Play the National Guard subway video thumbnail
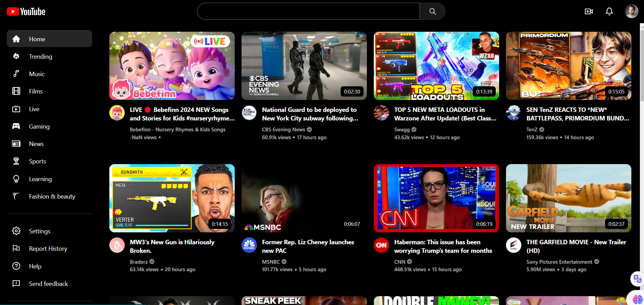The width and height of the screenshot is (644, 305). pos(304,66)
